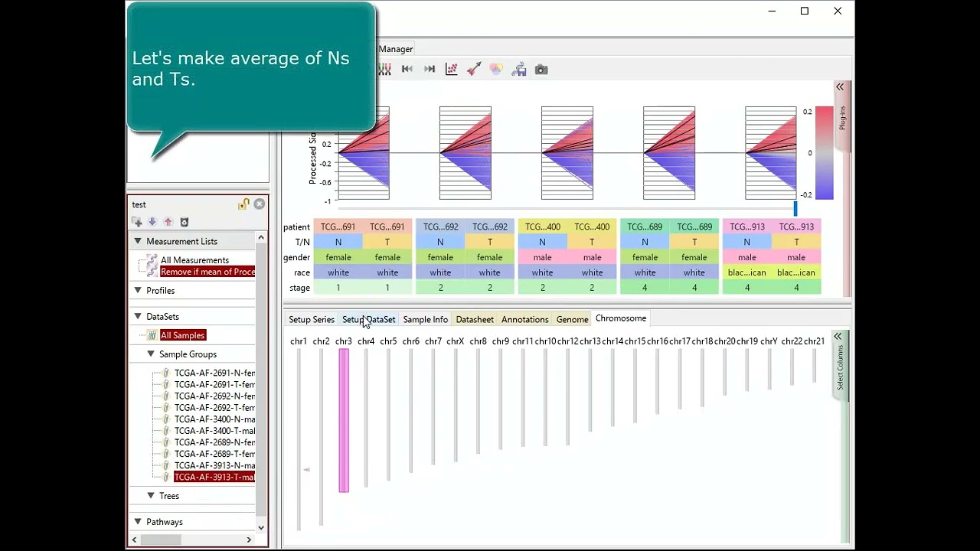Viewport: 980px width, 551px height.
Task: Collapse the Profiles section
Action: pyautogui.click(x=138, y=290)
